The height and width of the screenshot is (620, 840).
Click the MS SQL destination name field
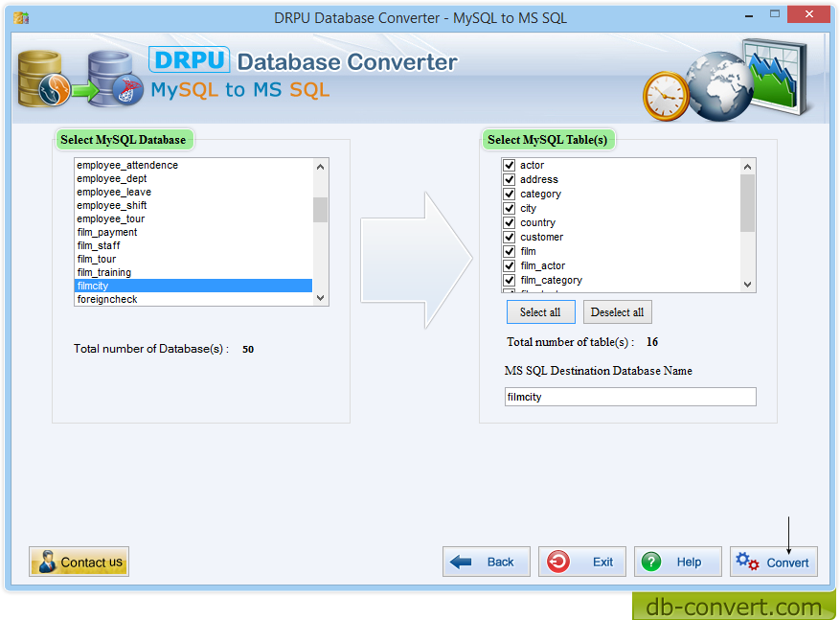[630, 397]
